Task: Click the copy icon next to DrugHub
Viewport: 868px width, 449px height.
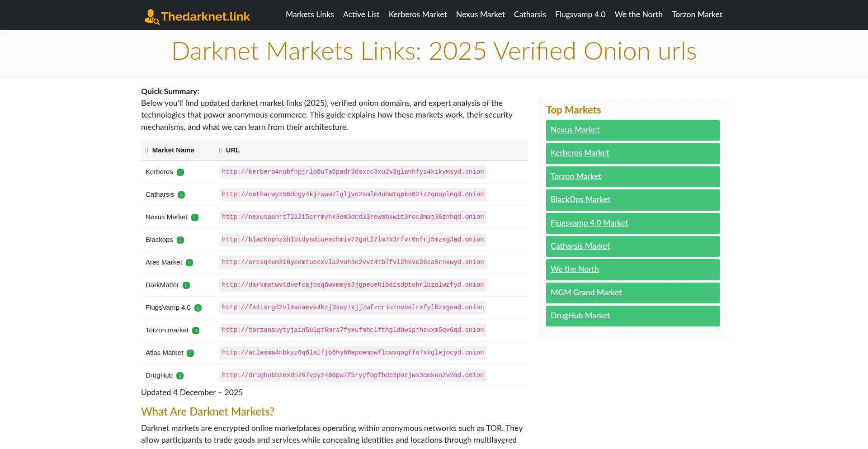Action: pos(179,376)
